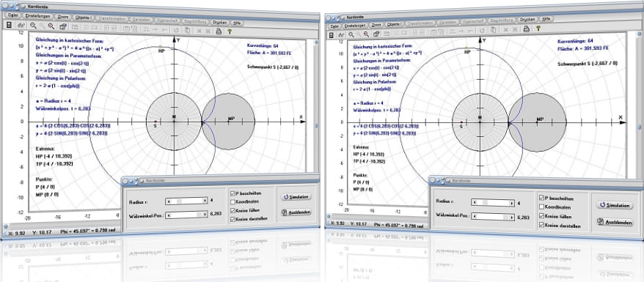Click the calculator icon in left window toolbar
This screenshot has height=282, width=644.
coord(9,25)
